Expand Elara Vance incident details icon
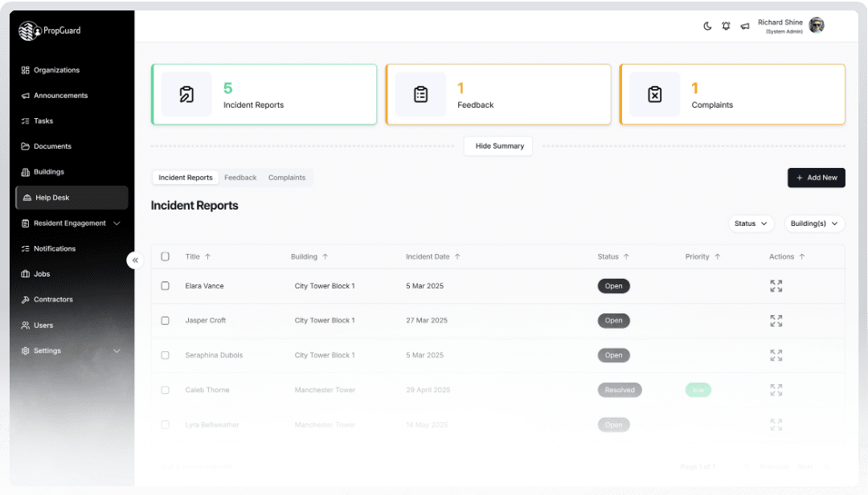868x495 pixels. (776, 286)
